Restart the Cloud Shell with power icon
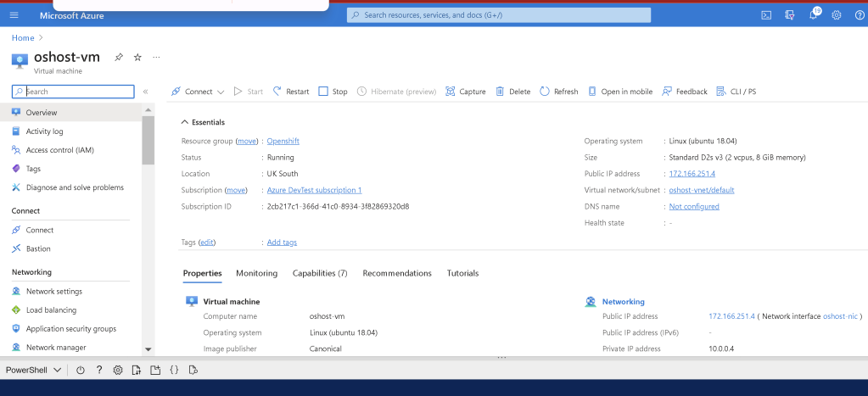 (81, 371)
